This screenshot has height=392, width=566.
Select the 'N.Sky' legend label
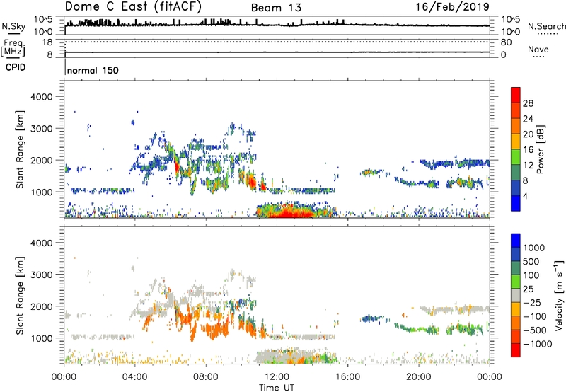[13, 26]
